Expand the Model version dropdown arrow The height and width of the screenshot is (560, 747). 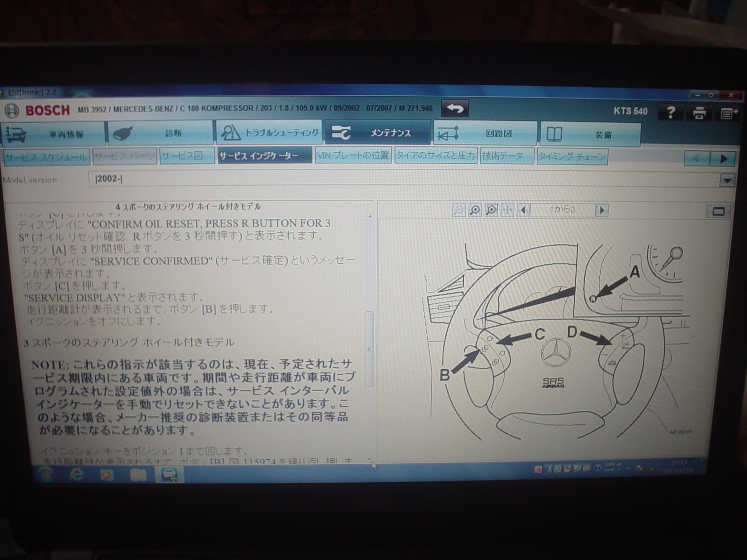pyautogui.click(x=727, y=180)
